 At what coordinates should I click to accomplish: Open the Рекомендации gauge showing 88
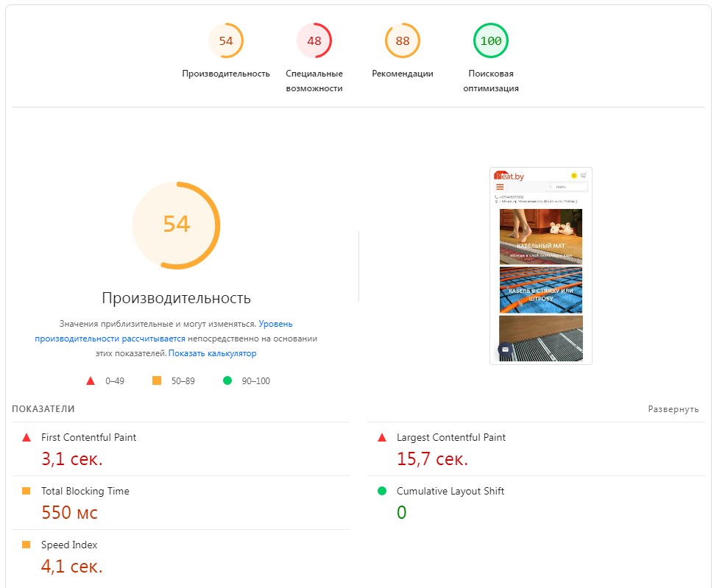[402, 41]
